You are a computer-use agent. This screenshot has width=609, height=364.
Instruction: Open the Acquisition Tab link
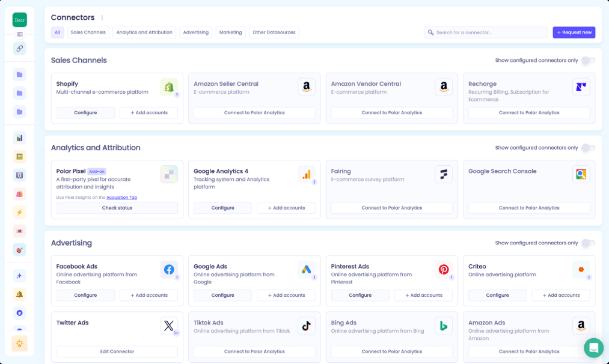pos(121,197)
